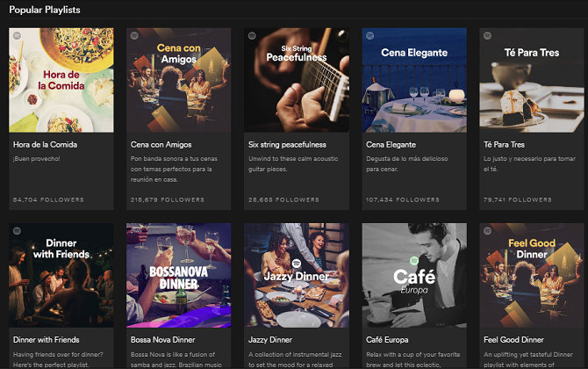
Task: Click Spotify logo on Feel Good Dinner cover
Action: click(487, 231)
